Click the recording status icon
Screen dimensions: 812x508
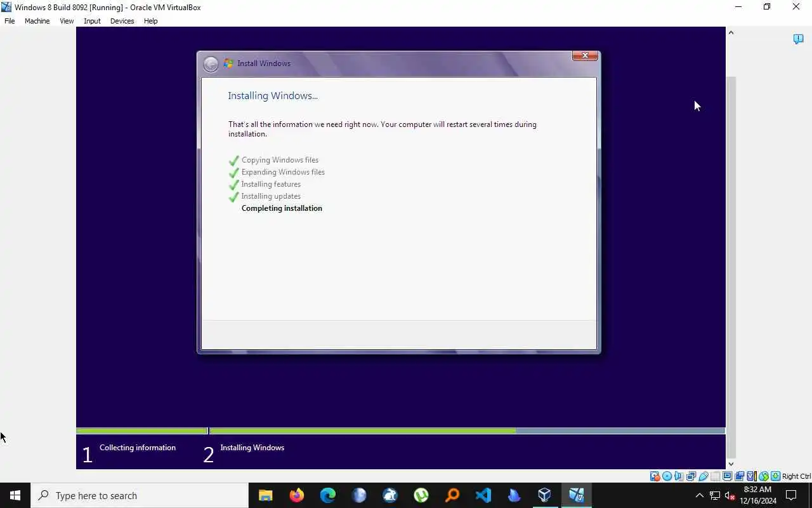point(739,476)
